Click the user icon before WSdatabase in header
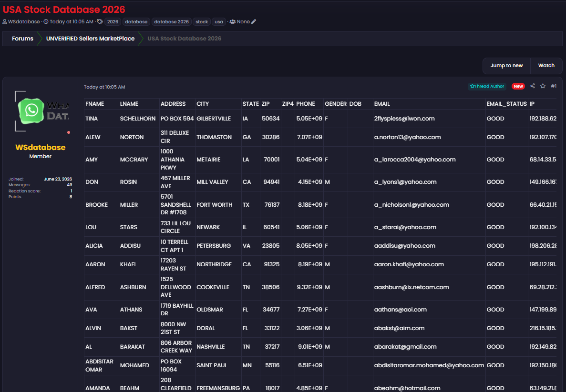Image resolution: width=566 pixels, height=392 pixels. (x=5, y=21)
